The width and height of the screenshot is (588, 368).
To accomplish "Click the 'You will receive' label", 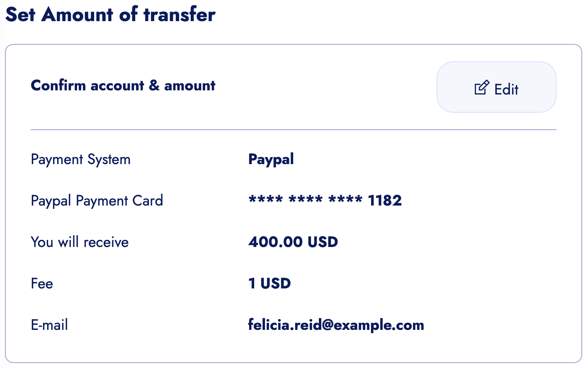I will pyautogui.click(x=80, y=242).
